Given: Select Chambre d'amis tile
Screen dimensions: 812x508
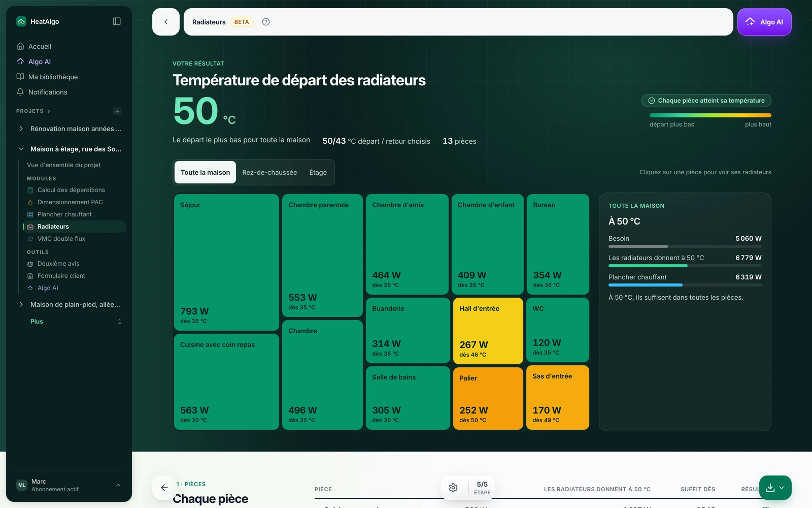Looking at the screenshot, I should click(x=407, y=244).
